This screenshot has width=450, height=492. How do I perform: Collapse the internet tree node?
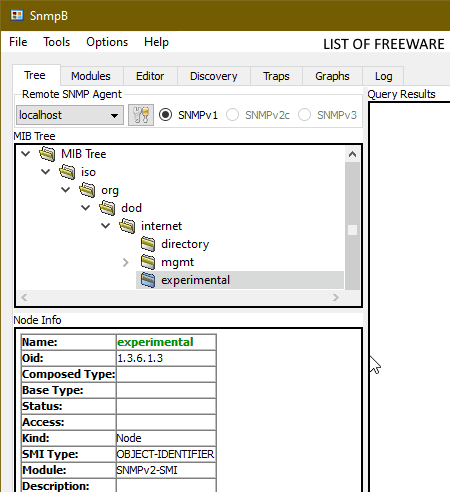pos(106,226)
